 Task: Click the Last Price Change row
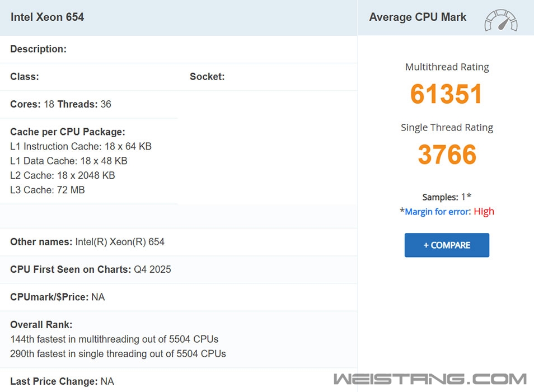(62, 381)
